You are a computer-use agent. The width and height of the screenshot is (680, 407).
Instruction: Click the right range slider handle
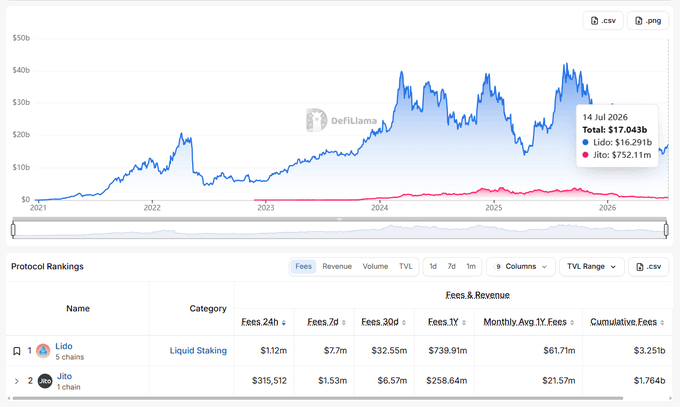[666, 230]
